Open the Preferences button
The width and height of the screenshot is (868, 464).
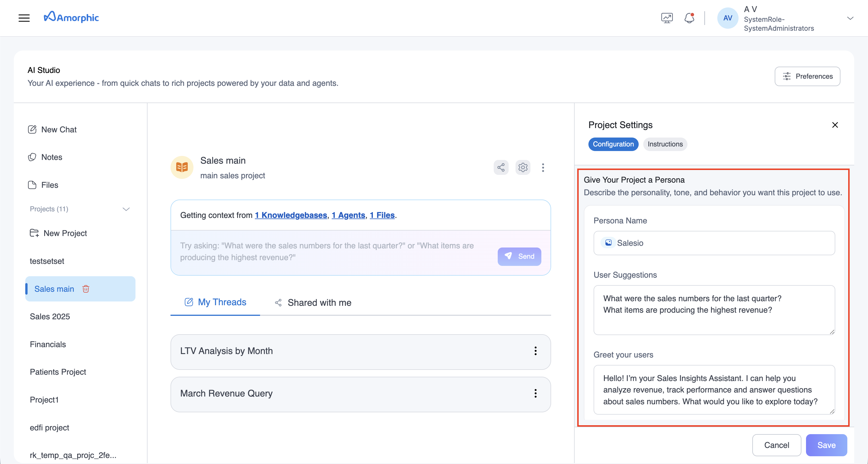(x=807, y=76)
